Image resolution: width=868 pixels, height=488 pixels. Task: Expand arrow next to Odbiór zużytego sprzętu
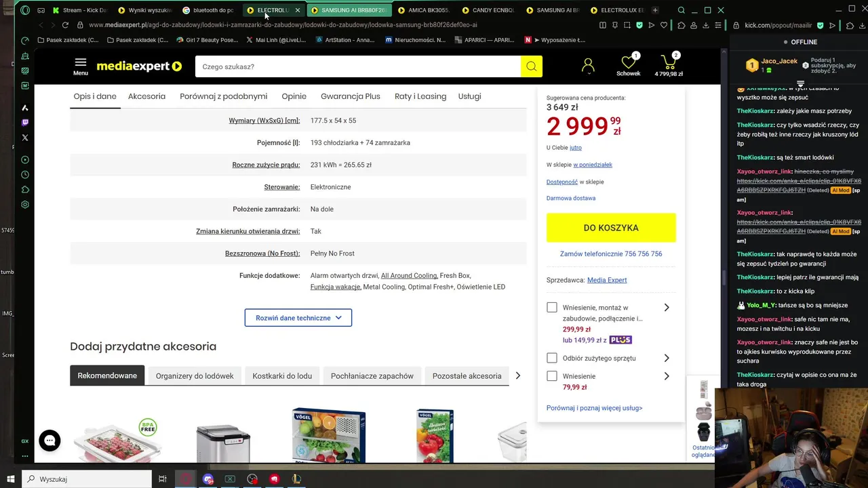coord(667,358)
